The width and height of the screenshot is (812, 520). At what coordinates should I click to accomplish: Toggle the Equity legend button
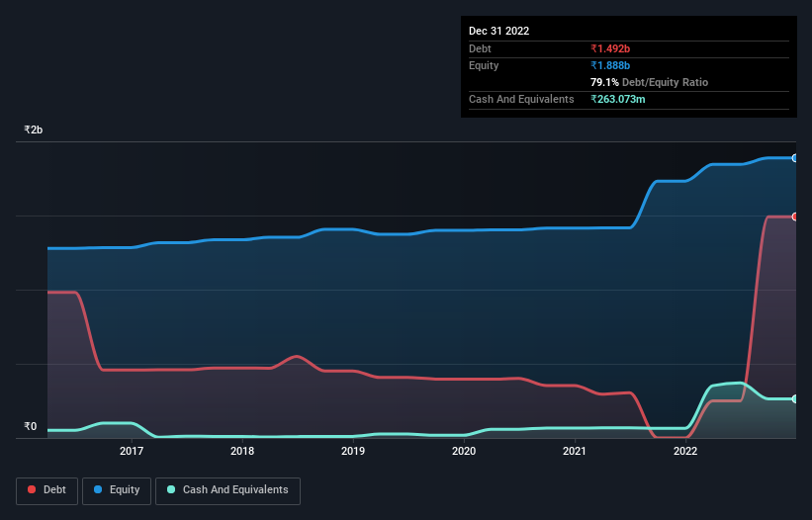(117, 490)
